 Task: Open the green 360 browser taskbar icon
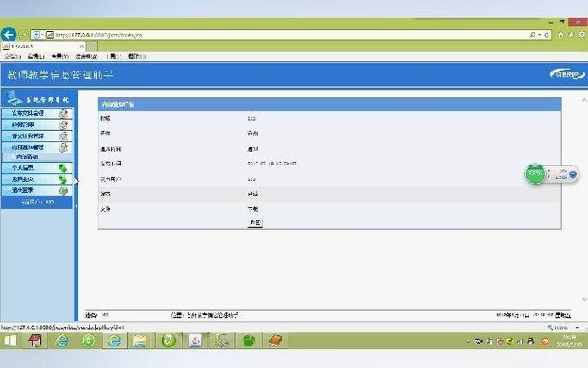click(89, 340)
